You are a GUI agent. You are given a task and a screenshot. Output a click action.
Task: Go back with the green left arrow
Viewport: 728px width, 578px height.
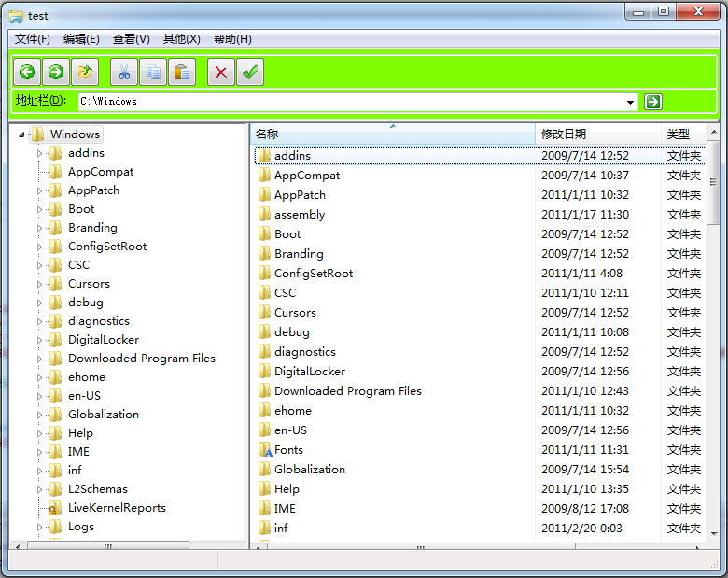27,72
